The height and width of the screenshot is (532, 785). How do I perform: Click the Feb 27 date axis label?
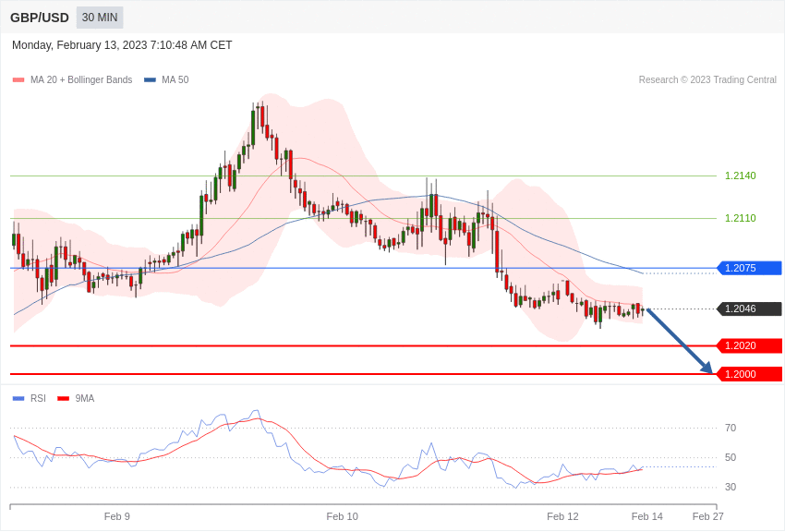coord(708,516)
